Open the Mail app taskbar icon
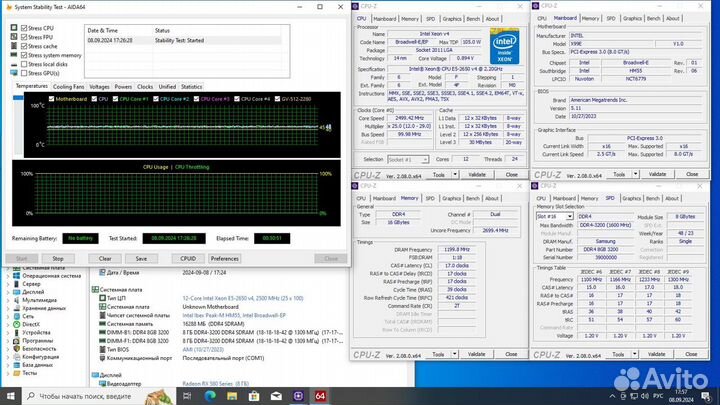 point(276,396)
